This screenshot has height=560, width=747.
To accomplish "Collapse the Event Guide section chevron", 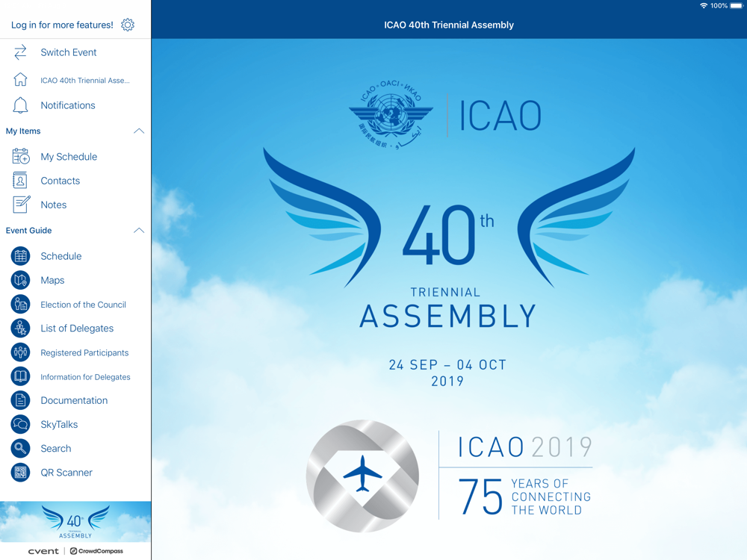I will 139,231.
